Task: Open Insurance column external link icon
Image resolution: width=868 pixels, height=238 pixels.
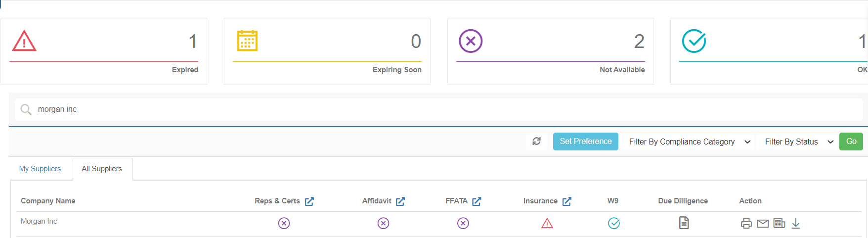Action: pos(567,201)
